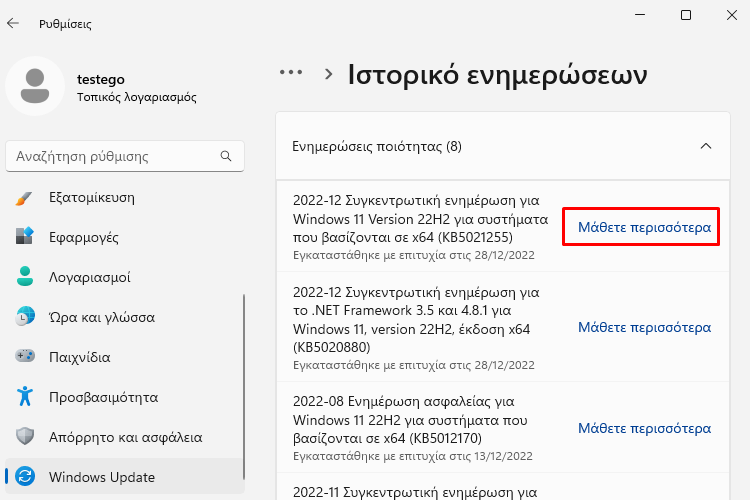The image size is (750, 500).
Task: Click the Απόρρητο και ασφάλεια shield icon
Action: (x=25, y=436)
